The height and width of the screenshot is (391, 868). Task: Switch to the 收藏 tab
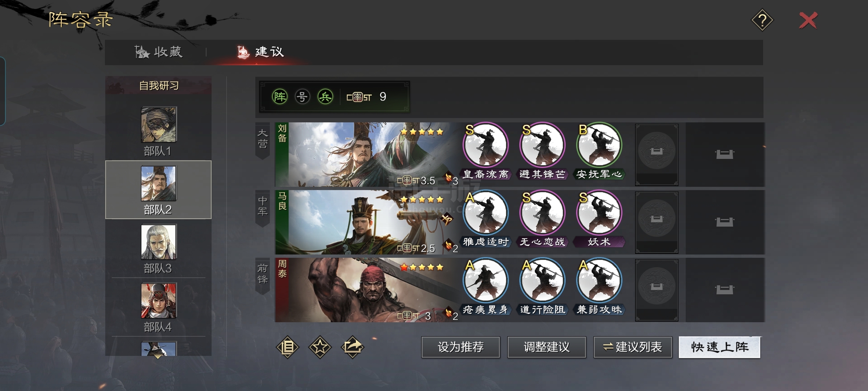pos(159,52)
